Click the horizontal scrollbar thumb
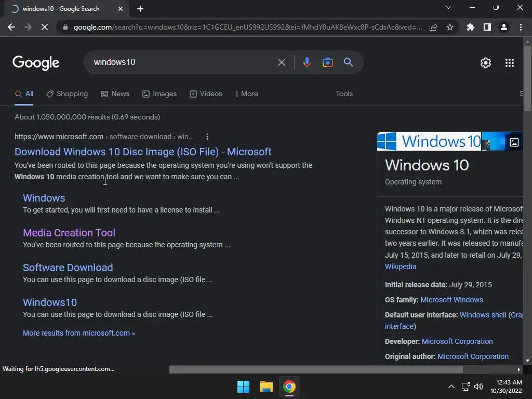The image size is (532, 399). (316, 369)
